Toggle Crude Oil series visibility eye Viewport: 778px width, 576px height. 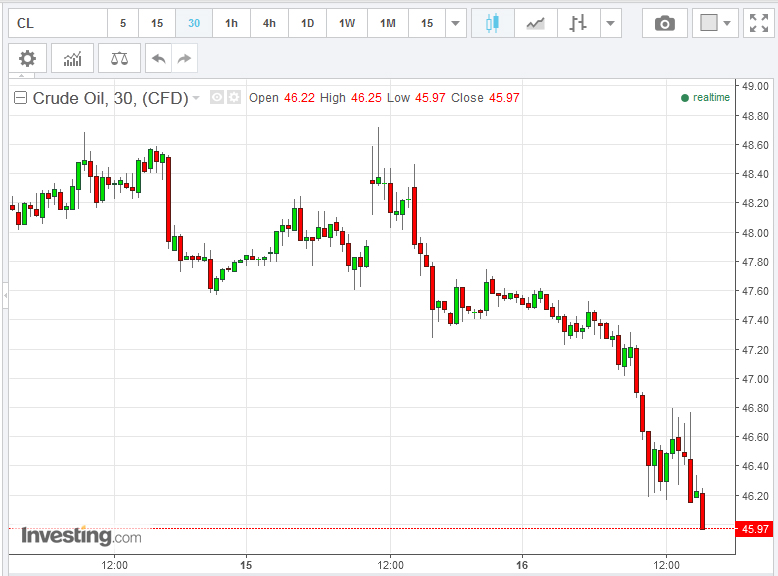pyautogui.click(x=217, y=97)
